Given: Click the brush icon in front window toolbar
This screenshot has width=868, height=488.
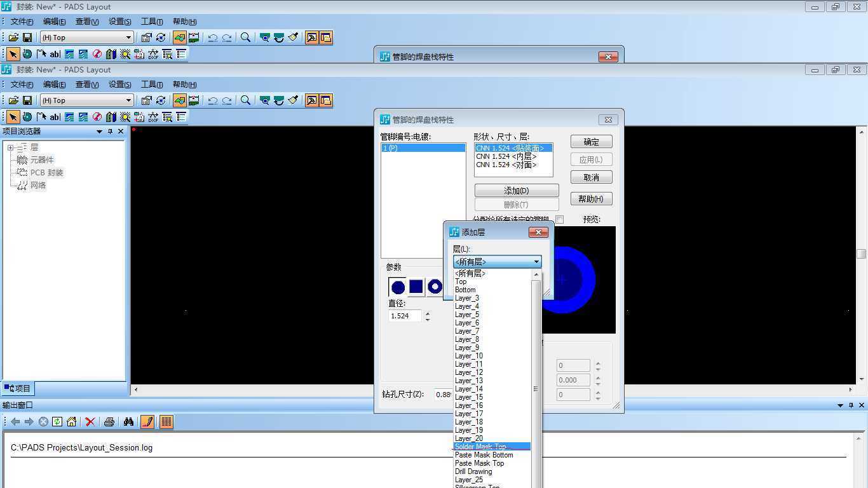Looking at the screenshot, I should pyautogui.click(x=293, y=100).
